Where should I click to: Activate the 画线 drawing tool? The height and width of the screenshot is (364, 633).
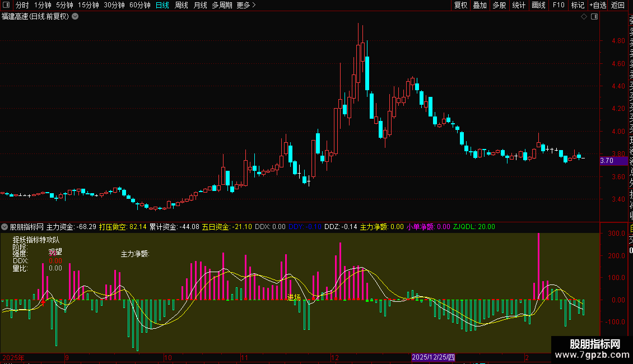tap(538, 5)
